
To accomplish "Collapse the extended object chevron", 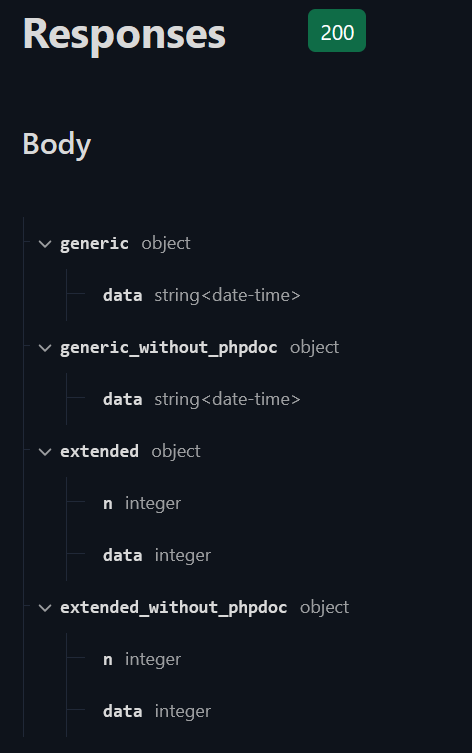I will pos(45,452).
